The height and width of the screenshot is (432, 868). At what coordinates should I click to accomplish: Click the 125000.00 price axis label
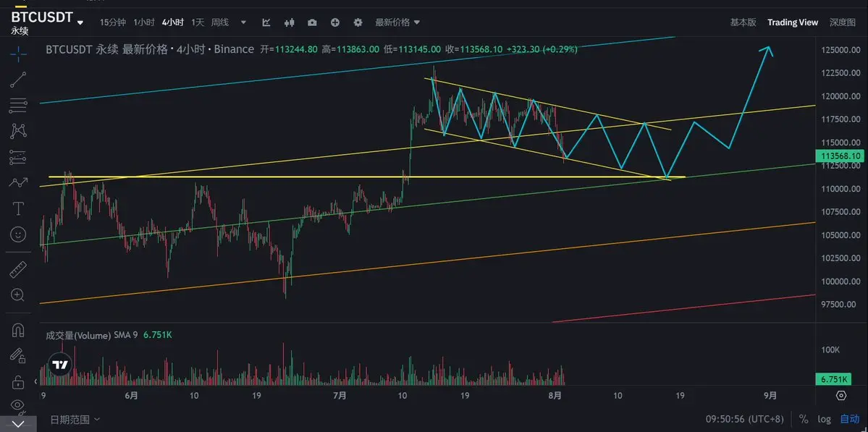tap(840, 51)
